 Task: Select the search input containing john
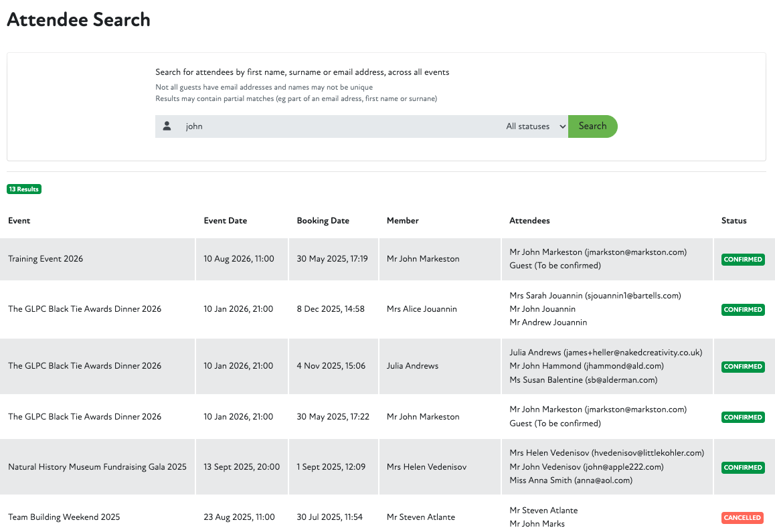pyautogui.click(x=301, y=126)
